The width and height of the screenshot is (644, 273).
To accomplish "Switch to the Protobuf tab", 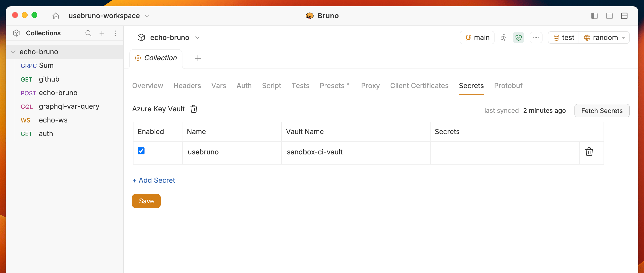I will tap(508, 86).
